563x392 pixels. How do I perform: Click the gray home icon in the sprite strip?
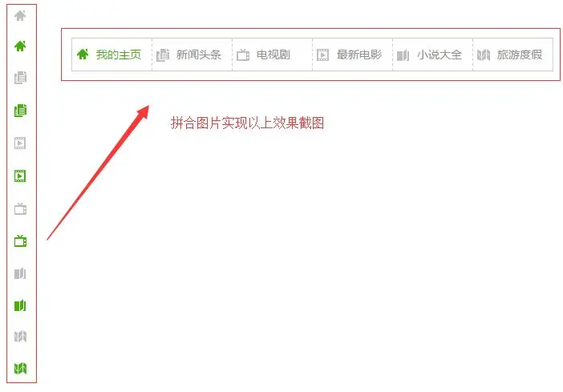point(20,15)
